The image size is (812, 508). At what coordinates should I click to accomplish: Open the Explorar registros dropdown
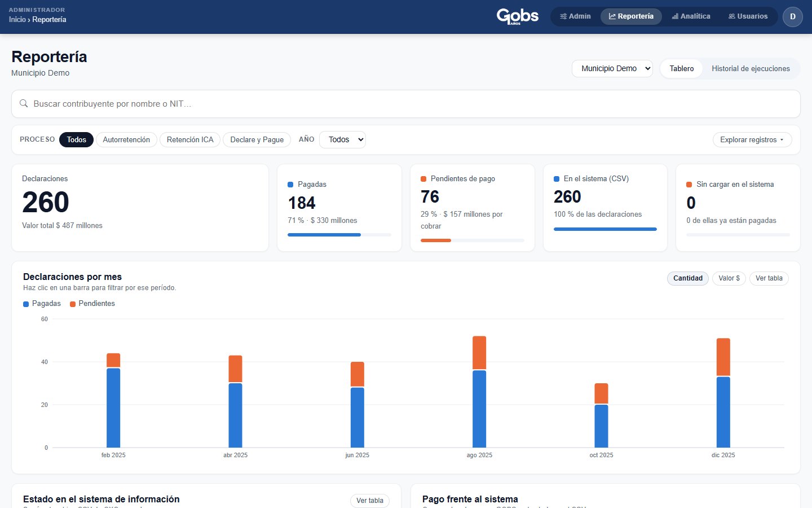tap(752, 139)
